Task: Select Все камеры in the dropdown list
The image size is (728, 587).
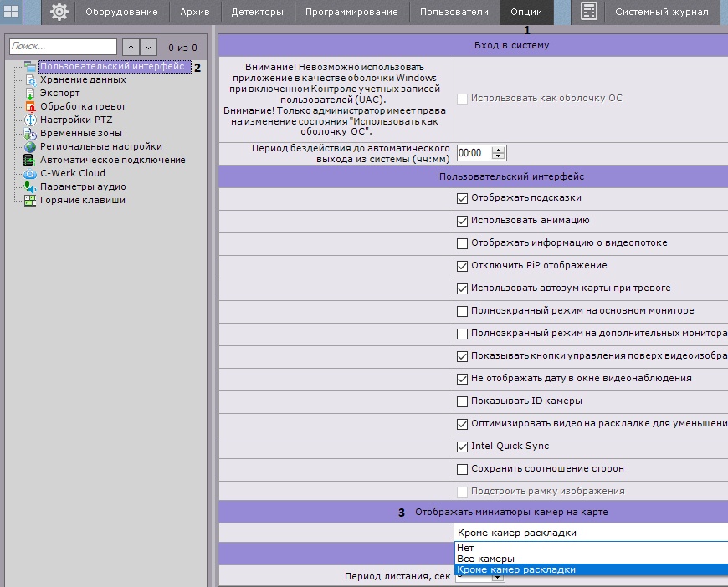Action: click(x=485, y=559)
